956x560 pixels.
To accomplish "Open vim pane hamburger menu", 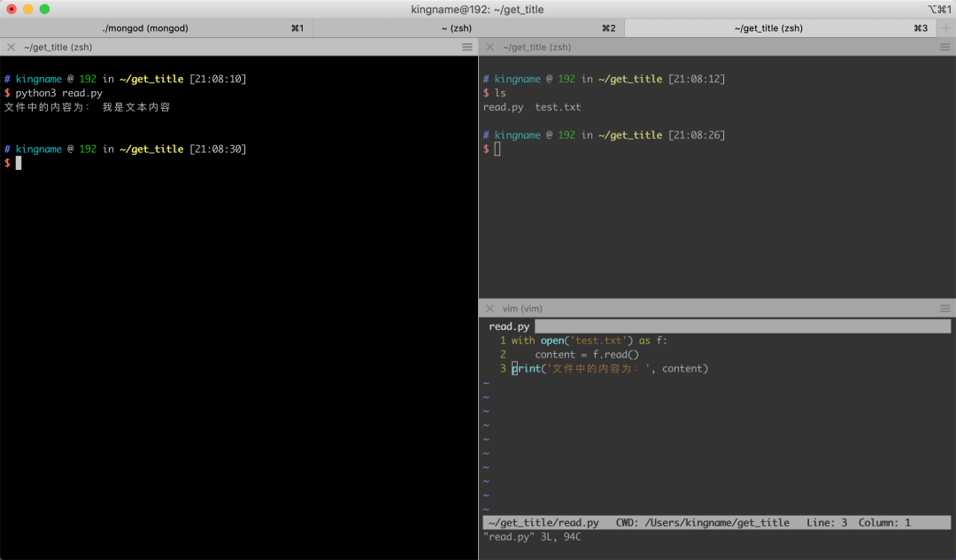I will point(945,309).
